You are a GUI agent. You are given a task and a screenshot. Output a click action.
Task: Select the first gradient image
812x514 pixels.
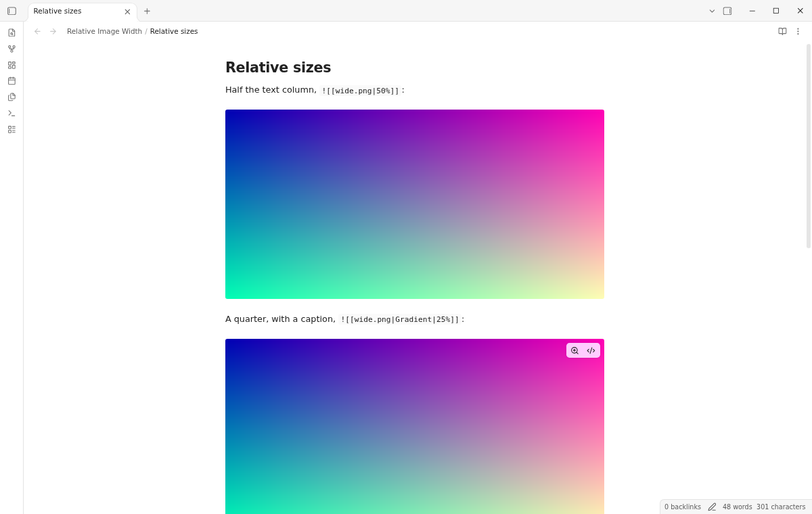415,204
